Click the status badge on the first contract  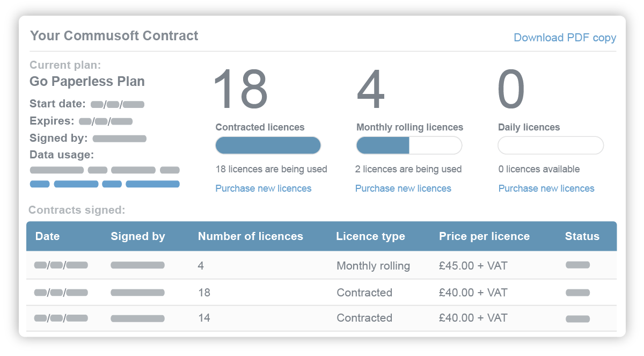[x=576, y=265]
